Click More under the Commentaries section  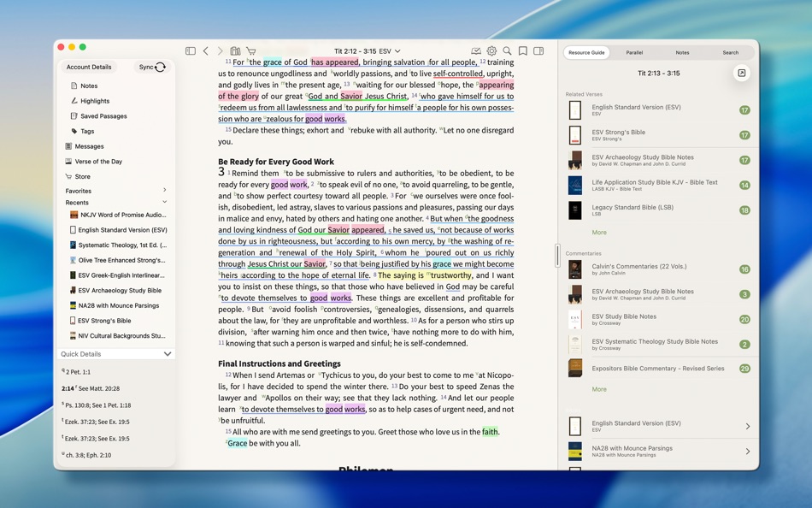pos(599,389)
